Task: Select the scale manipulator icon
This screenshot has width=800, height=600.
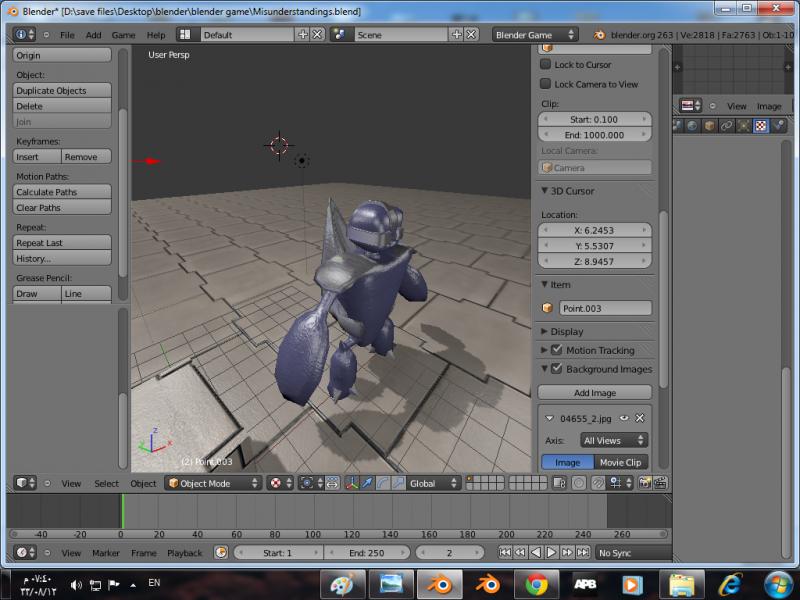Action: (x=398, y=483)
